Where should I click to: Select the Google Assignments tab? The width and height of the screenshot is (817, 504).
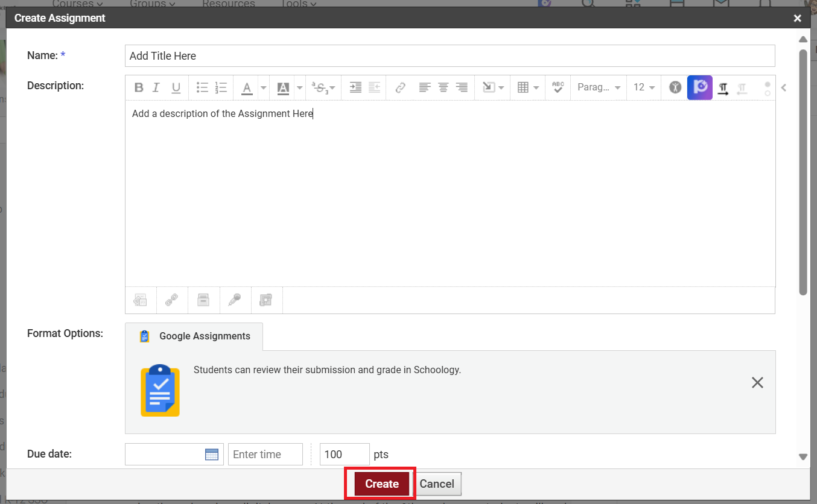tap(194, 336)
